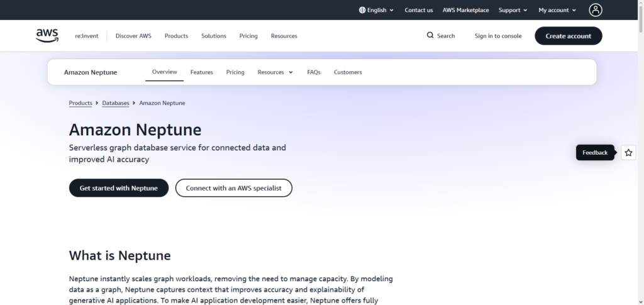The width and height of the screenshot is (644, 305).
Task: Click Connect with an AWS specialist
Action: click(234, 188)
